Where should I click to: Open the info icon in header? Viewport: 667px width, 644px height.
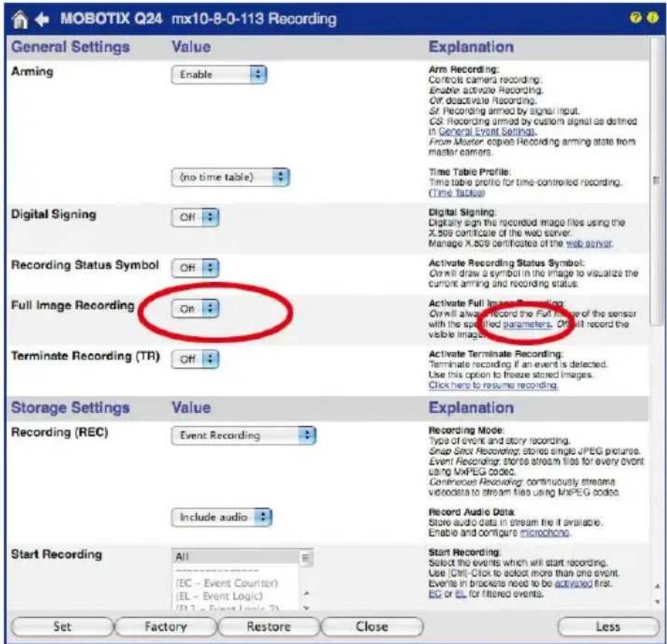[652, 18]
